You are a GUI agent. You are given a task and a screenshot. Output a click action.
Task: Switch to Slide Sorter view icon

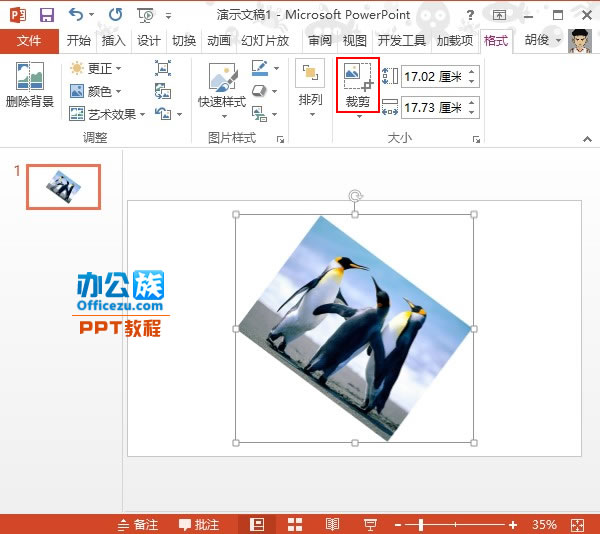[x=295, y=524]
